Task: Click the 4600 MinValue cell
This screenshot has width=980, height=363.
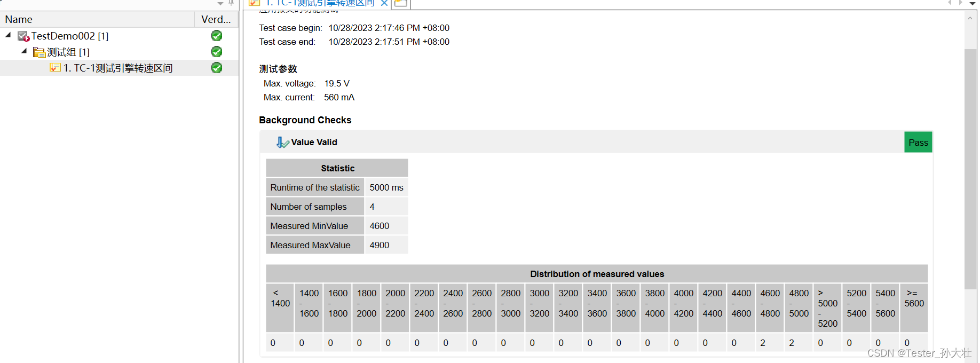Action: pyautogui.click(x=386, y=226)
